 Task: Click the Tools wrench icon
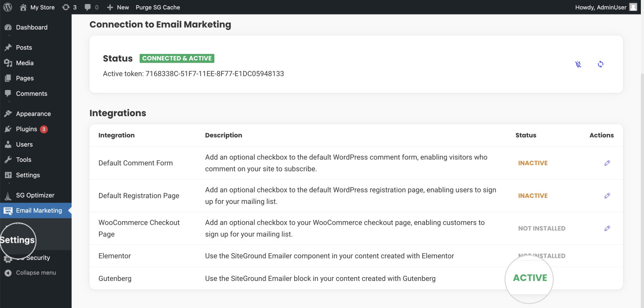(x=8, y=160)
